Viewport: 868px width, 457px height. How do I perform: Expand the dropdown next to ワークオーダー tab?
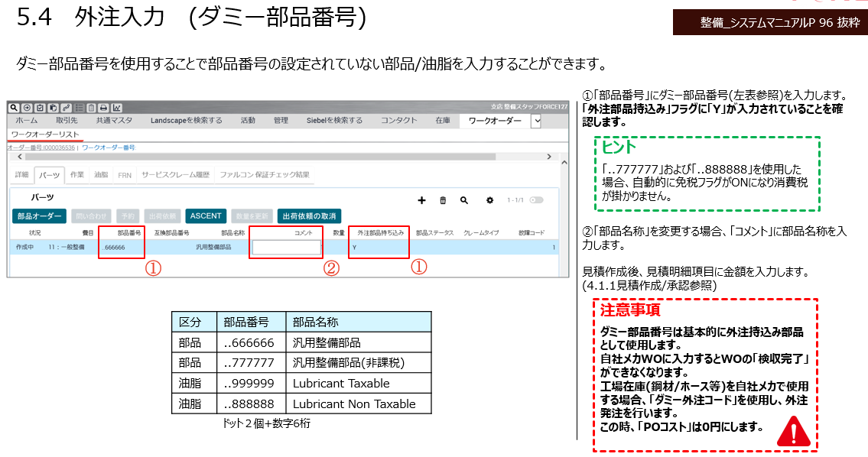(x=536, y=121)
